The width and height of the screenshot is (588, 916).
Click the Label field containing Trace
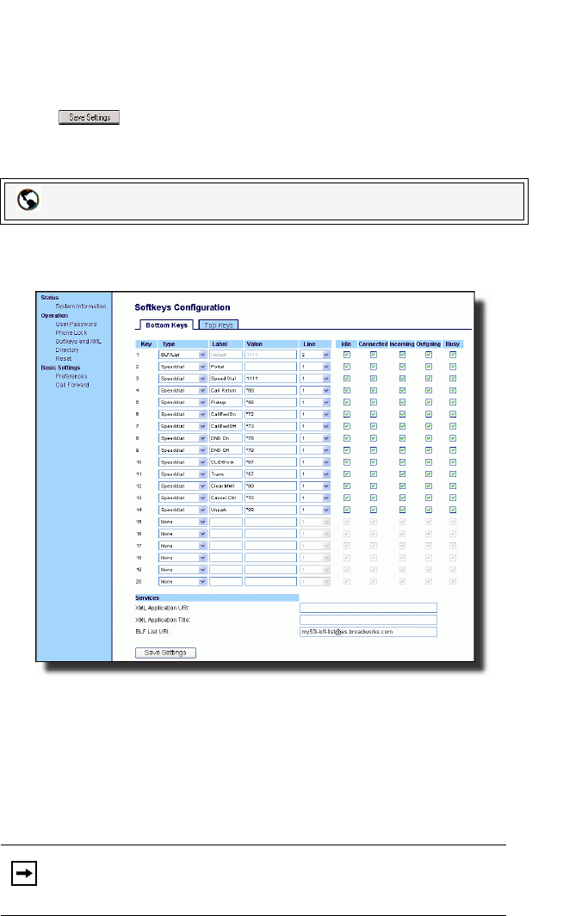(x=226, y=473)
